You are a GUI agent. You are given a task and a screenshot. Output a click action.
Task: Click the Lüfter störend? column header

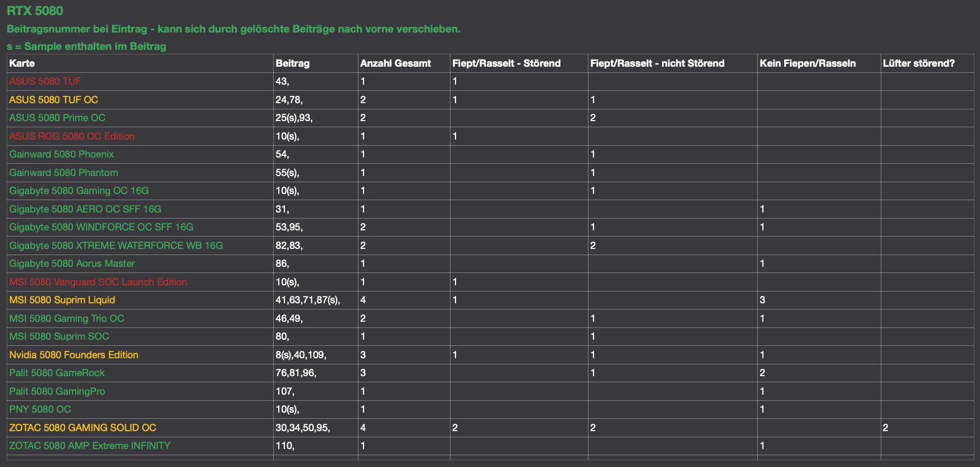coord(918,63)
